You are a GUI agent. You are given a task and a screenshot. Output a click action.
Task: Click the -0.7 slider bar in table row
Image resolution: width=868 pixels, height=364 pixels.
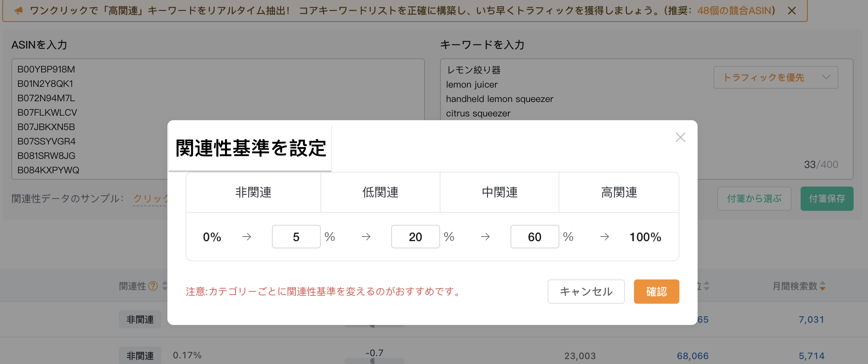coord(374,361)
